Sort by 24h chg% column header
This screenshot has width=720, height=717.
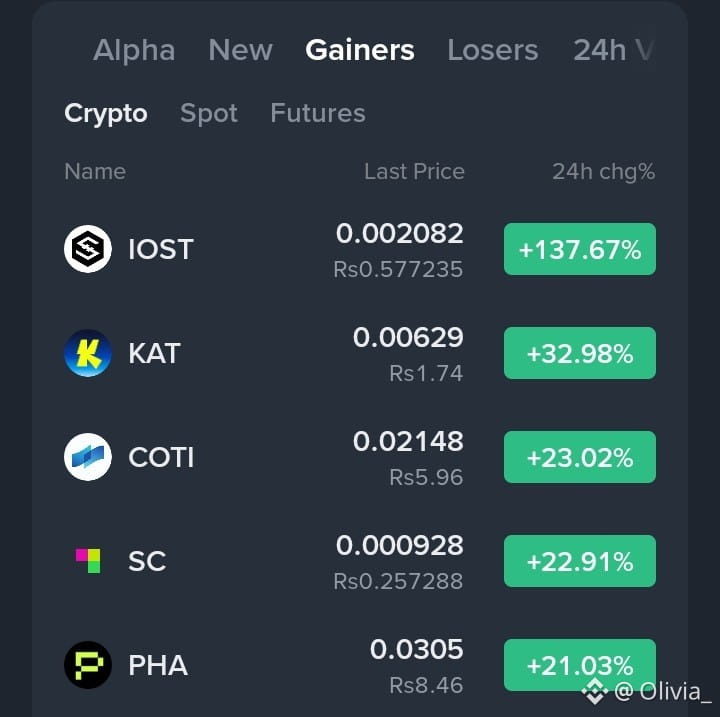coord(604,172)
